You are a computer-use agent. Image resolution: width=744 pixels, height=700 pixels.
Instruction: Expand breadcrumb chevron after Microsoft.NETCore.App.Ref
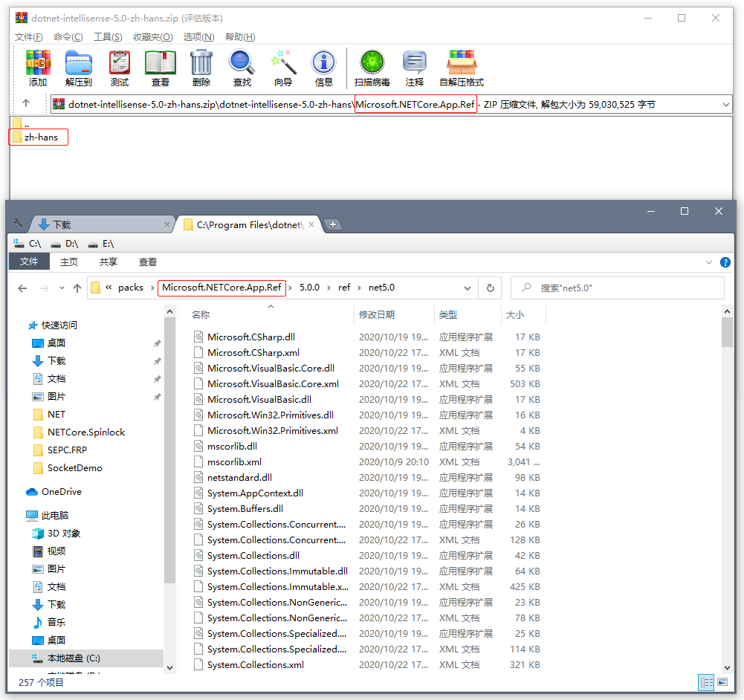coord(290,288)
